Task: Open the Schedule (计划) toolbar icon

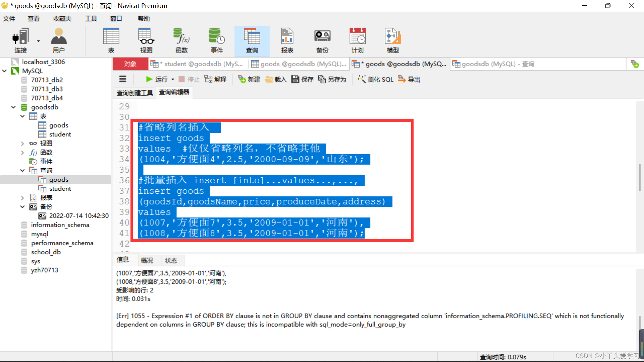Action: pyautogui.click(x=358, y=41)
